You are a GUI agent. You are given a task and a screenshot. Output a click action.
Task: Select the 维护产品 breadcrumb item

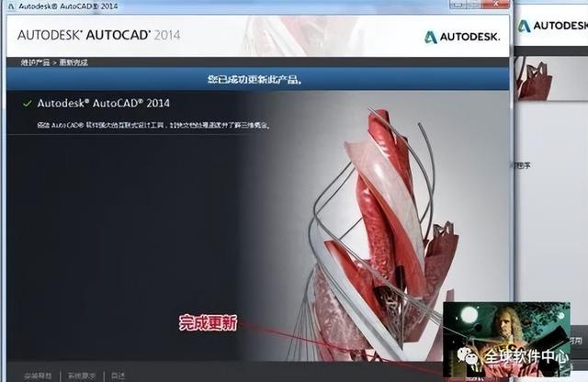click(35, 62)
